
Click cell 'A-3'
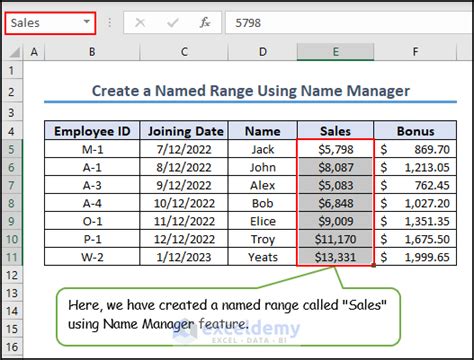[x=92, y=185]
